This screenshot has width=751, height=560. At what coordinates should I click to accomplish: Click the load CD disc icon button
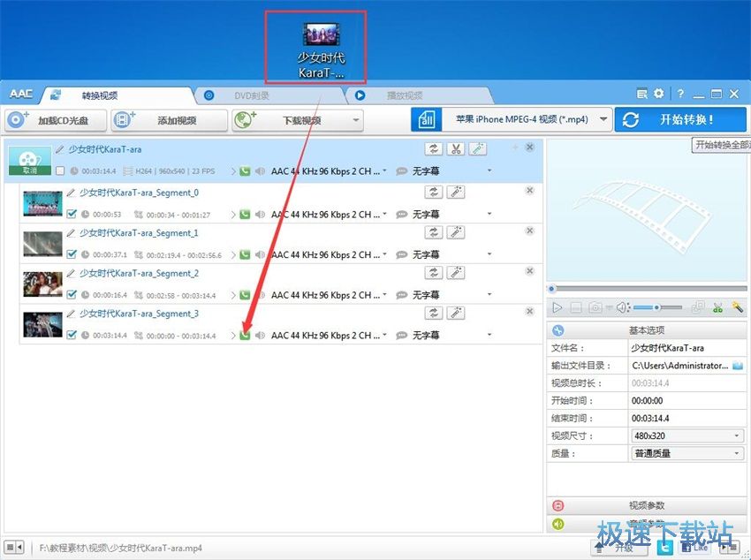[x=56, y=120]
